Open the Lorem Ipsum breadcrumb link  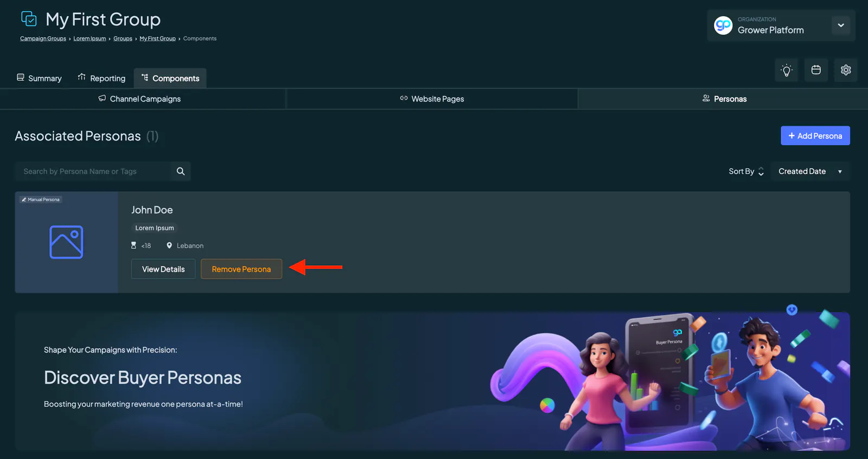point(90,38)
